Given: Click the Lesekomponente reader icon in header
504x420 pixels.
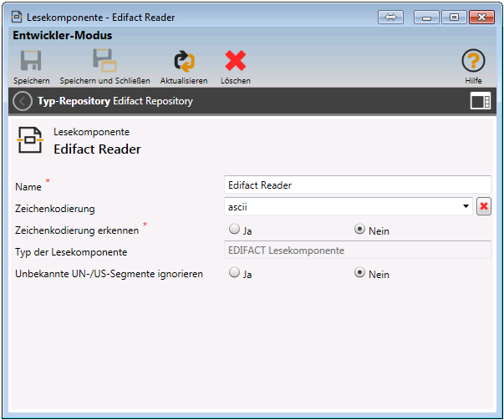Looking at the screenshot, I should click(30, 140).
